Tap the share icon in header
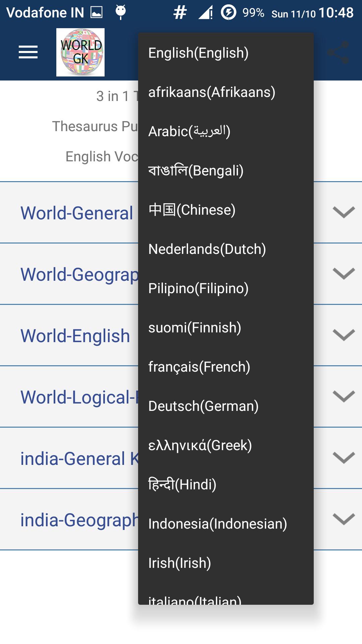 pos(338,52)
